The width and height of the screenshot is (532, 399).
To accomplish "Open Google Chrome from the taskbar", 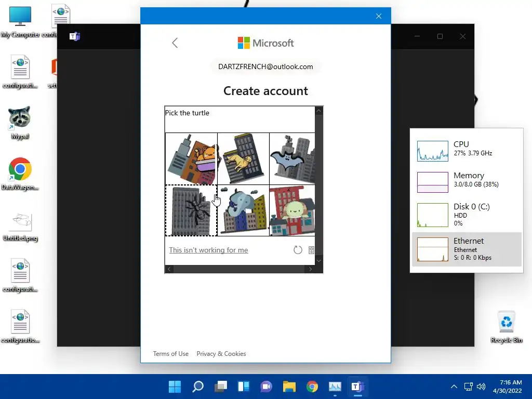I will pyautogui.click(x=312, y=387).
